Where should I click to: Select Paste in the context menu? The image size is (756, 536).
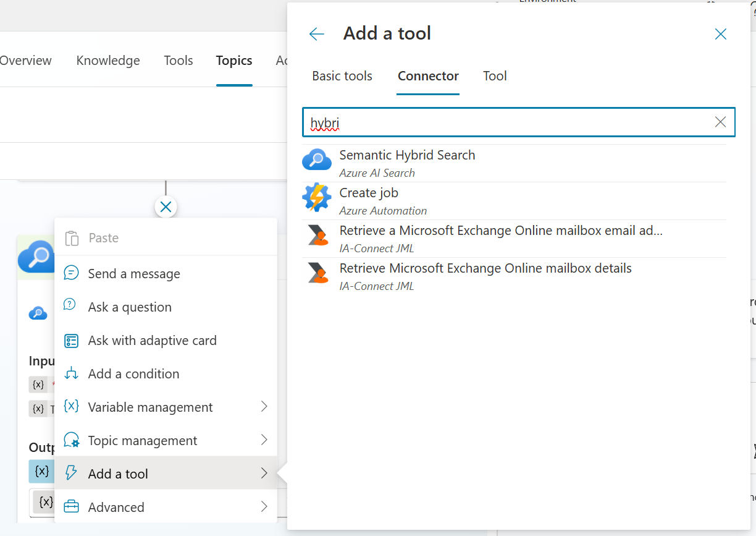point(166,238)
